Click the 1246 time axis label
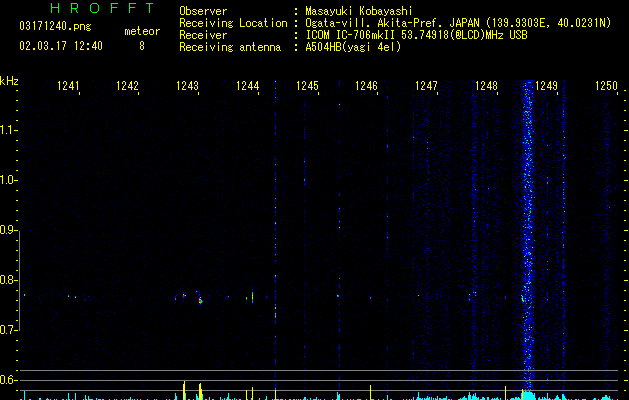629x400 pixels. click(x=367, y=86)
